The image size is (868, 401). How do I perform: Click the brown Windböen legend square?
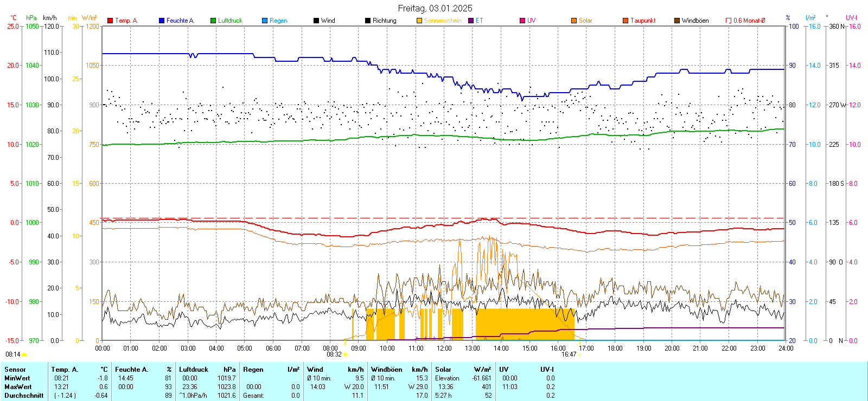pyautogui.click(x=677, y=21)
